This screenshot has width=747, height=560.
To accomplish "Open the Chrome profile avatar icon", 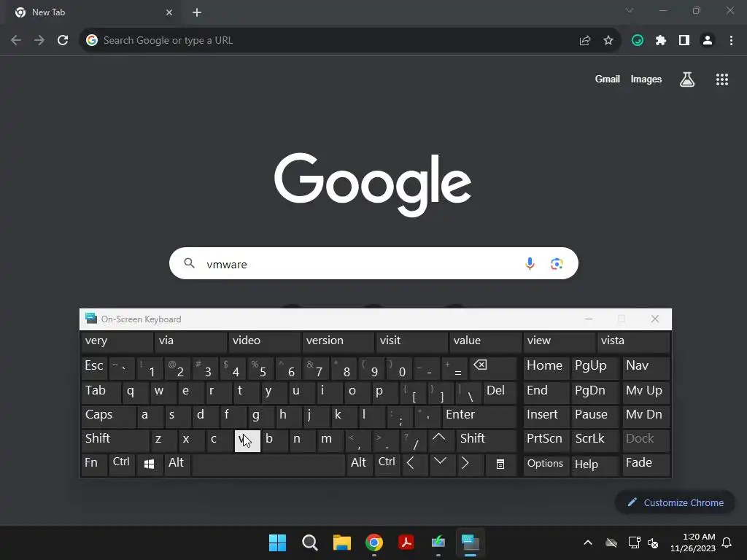I will (708, 41).
